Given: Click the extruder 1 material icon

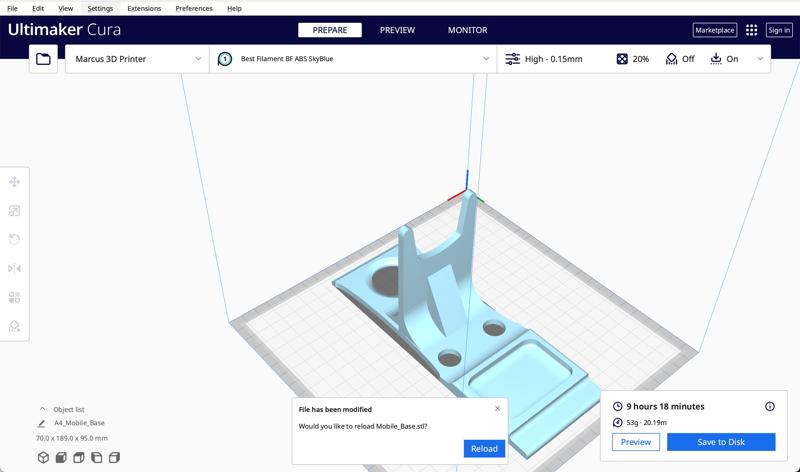Looking at the screenshot, I should click(x=224, y=59).
